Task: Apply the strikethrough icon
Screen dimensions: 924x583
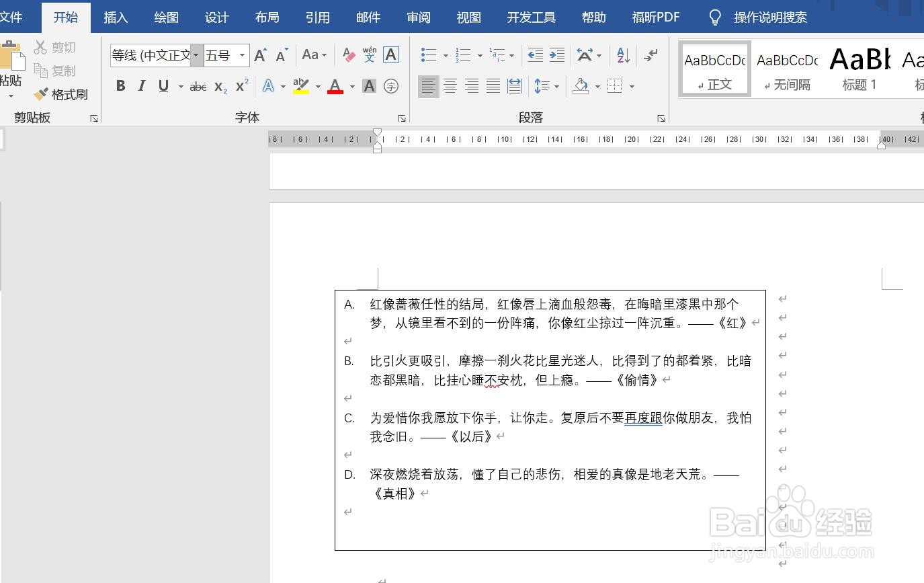Action: [x=198, y=86]
